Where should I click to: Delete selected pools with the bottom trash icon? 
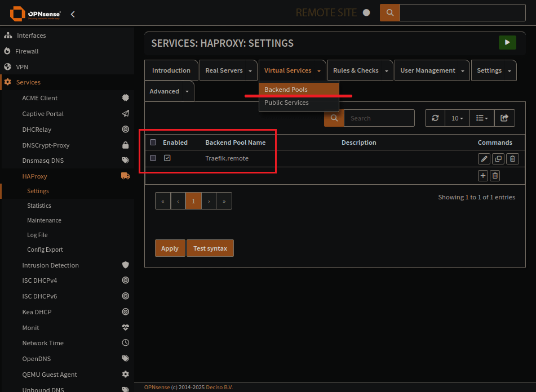(495, 176)
